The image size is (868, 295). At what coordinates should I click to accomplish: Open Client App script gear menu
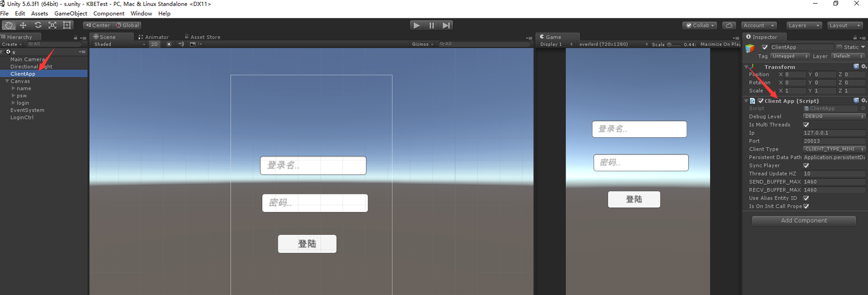864,101
